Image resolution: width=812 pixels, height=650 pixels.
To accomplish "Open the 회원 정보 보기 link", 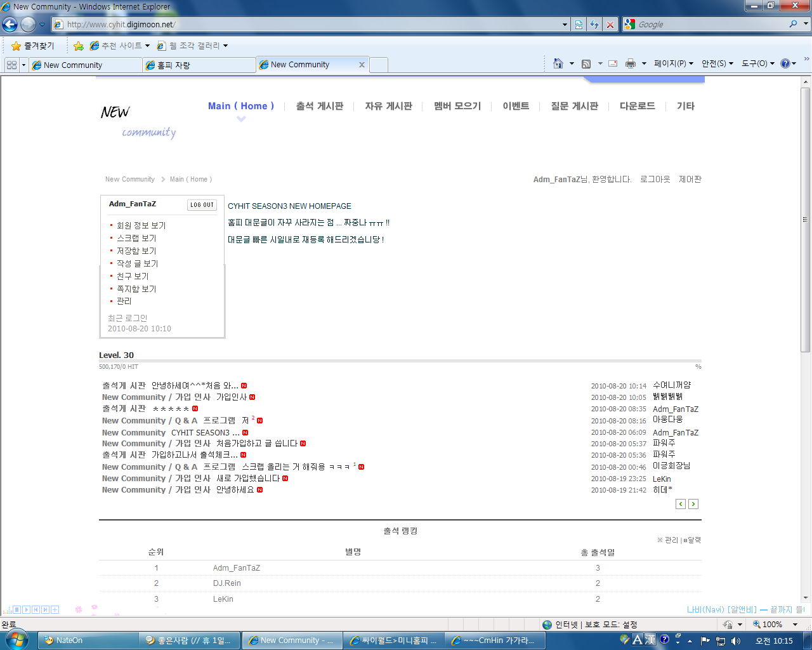I will [141, 225].
